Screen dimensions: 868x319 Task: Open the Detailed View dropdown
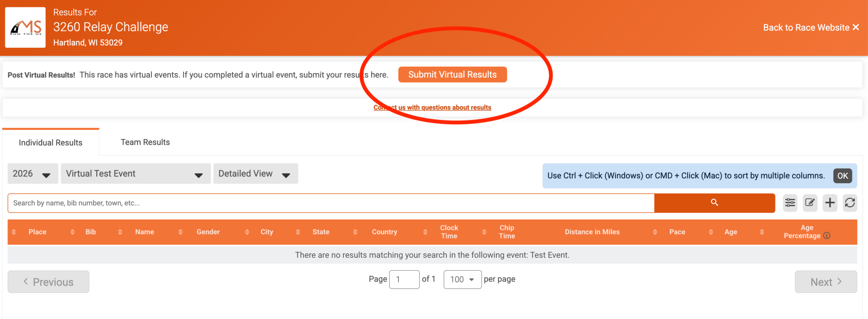255,174
